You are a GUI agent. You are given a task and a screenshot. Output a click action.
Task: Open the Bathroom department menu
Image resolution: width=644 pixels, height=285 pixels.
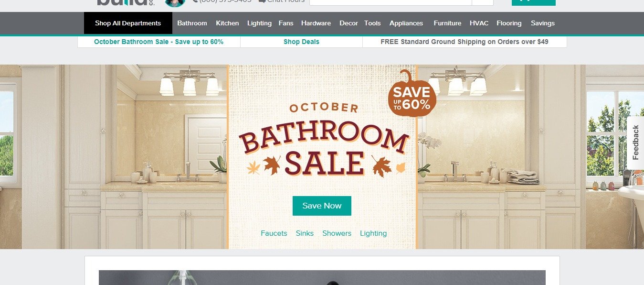tap(192, 23)
